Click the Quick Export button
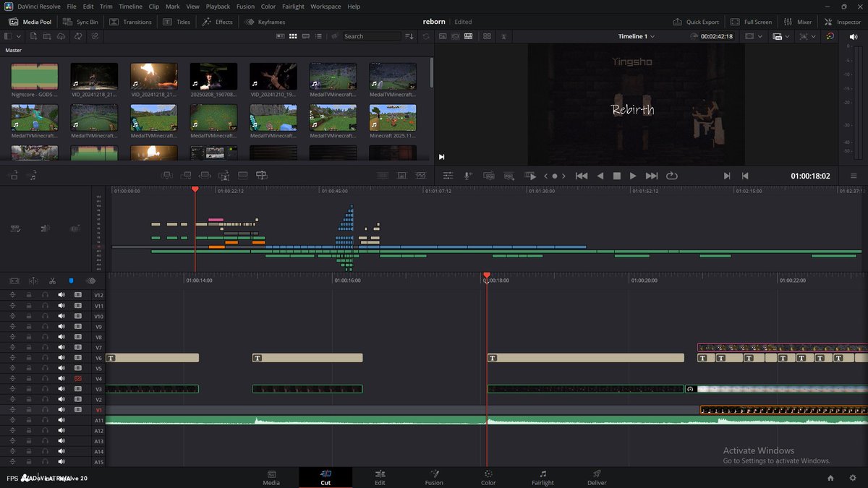The width and height of the screenshot is (868, 488). coord(696,22)
